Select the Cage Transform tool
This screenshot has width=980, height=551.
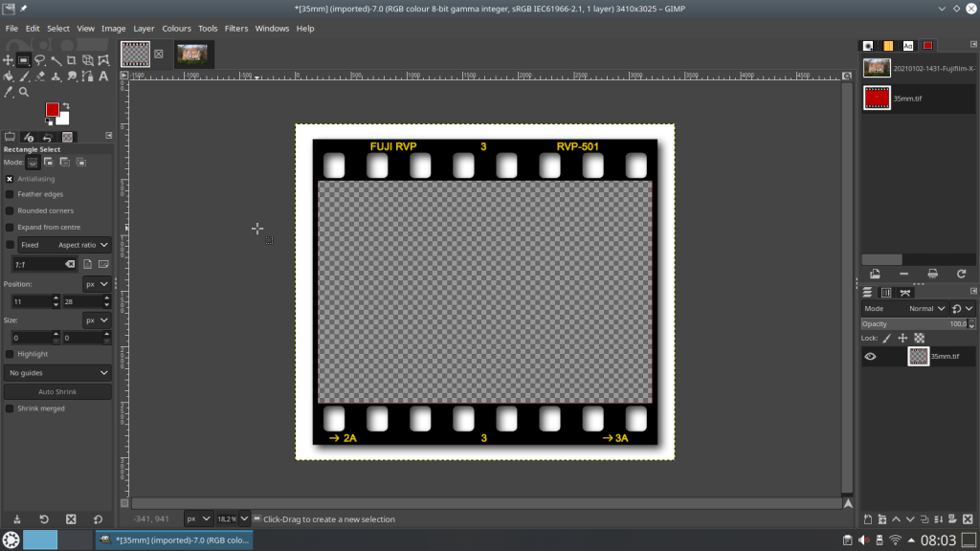click(103, 60)
